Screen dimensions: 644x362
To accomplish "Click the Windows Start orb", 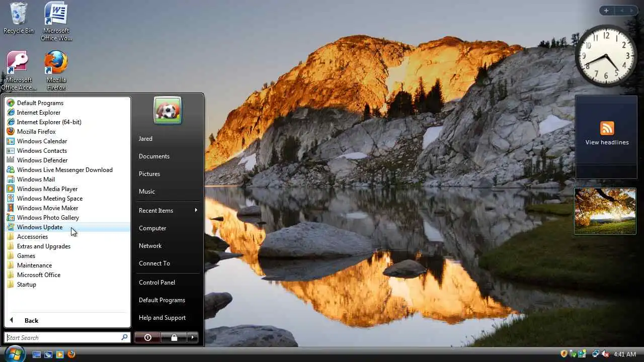I will 15,353.
